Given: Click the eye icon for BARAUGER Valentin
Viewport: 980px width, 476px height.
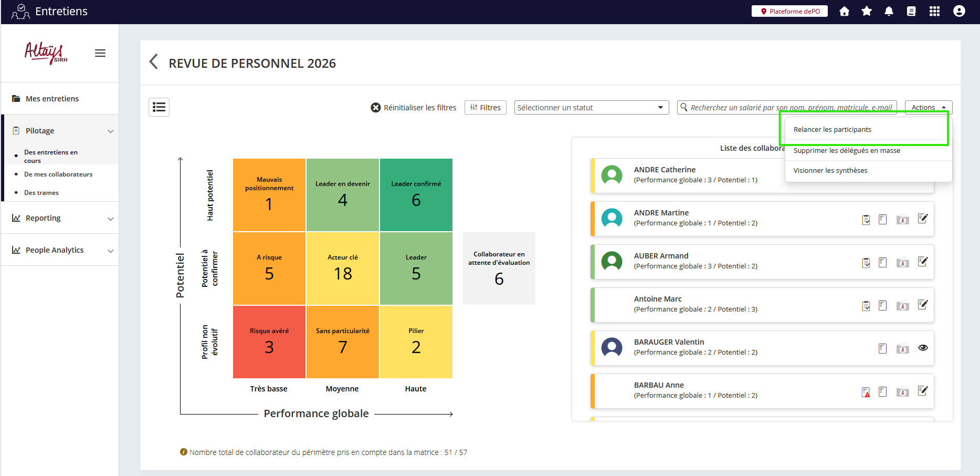Looking at the screenshot, I should [x=923, y=348].
